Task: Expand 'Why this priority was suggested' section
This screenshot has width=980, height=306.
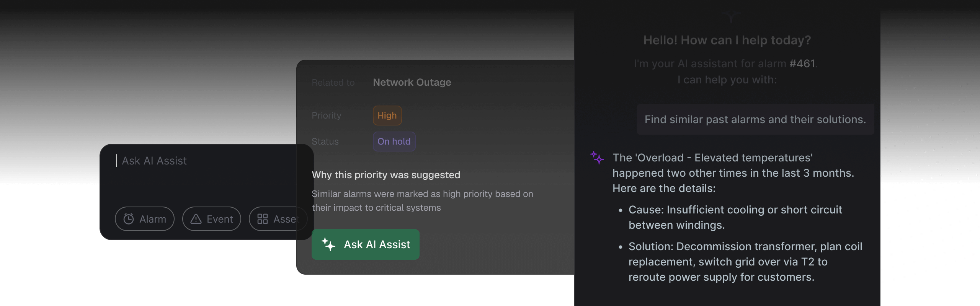Action: coord(386,175)
